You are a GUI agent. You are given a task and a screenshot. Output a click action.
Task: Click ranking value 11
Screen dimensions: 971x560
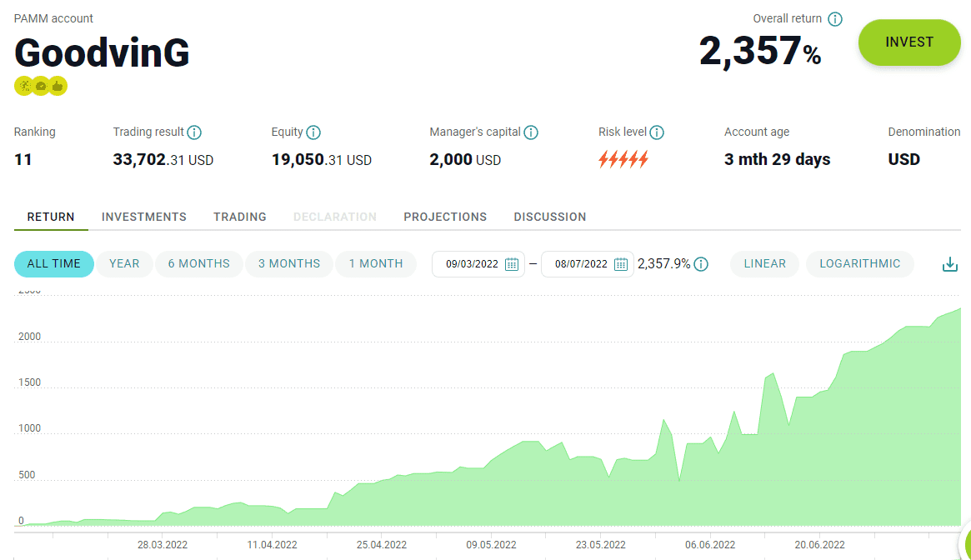[x=23, y=160]
